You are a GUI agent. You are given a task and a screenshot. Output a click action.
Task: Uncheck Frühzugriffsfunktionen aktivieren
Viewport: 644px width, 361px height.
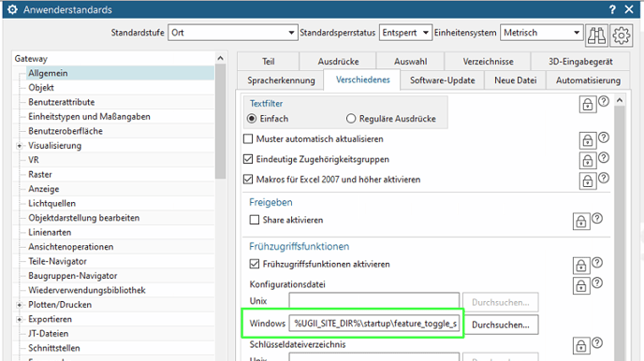click(255, 264)
